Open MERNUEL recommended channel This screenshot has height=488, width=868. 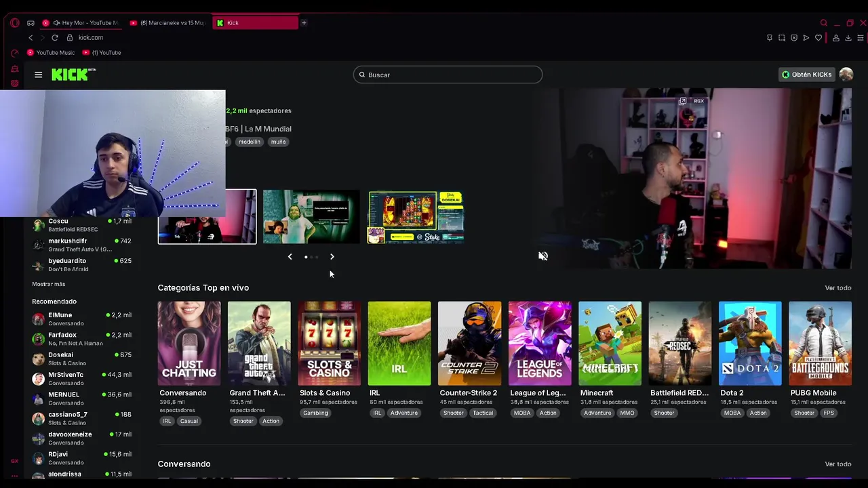point(81,398)
